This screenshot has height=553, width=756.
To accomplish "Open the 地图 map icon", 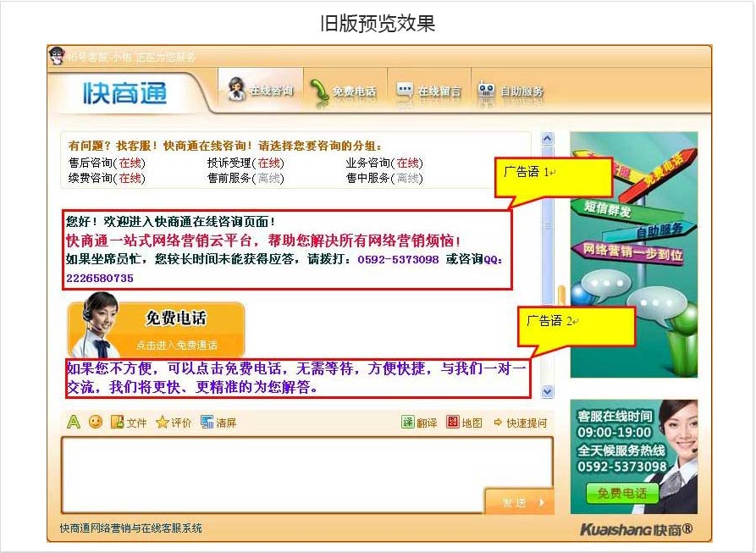I will [x=464, y=423].
